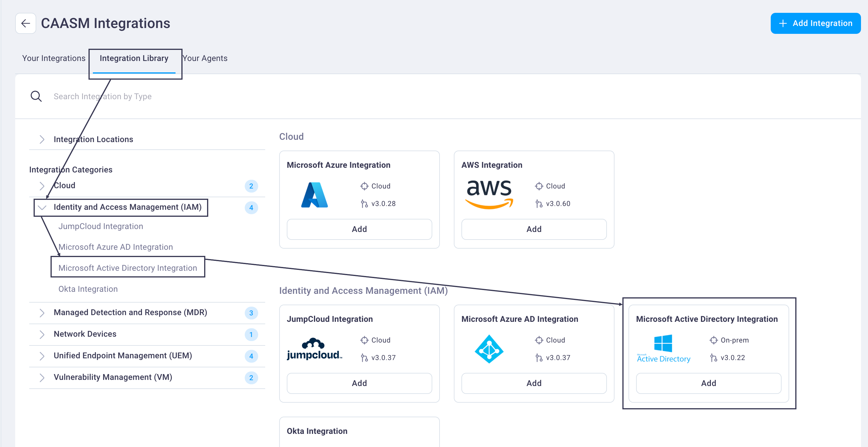Click the Identity and Access Management section heading
The height and width of the screenshot is (447, 868).
point(363,291)
